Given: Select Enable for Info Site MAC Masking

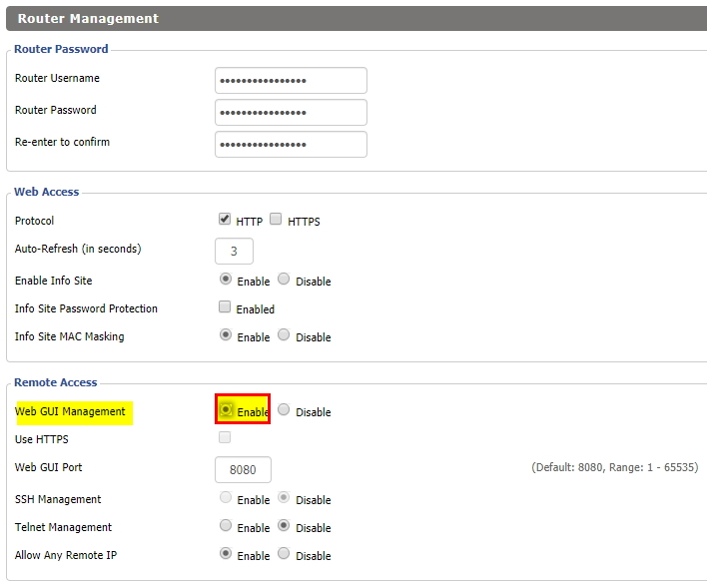Looking at the screenshot, I should pos(226,335).
